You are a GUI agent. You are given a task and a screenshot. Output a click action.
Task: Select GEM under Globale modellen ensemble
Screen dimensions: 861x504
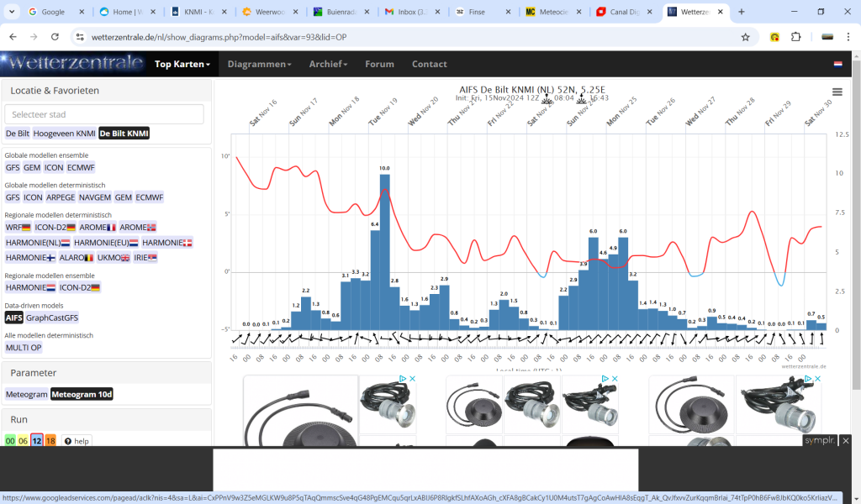pyautogui.click(x=32, y=167)
